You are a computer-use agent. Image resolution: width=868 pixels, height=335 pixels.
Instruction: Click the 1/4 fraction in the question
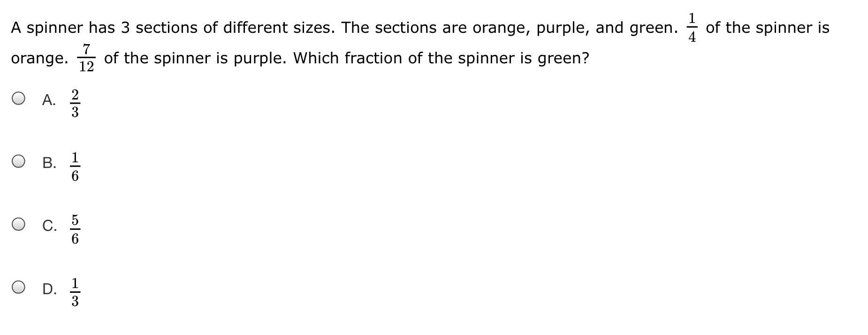pos(692,28)
